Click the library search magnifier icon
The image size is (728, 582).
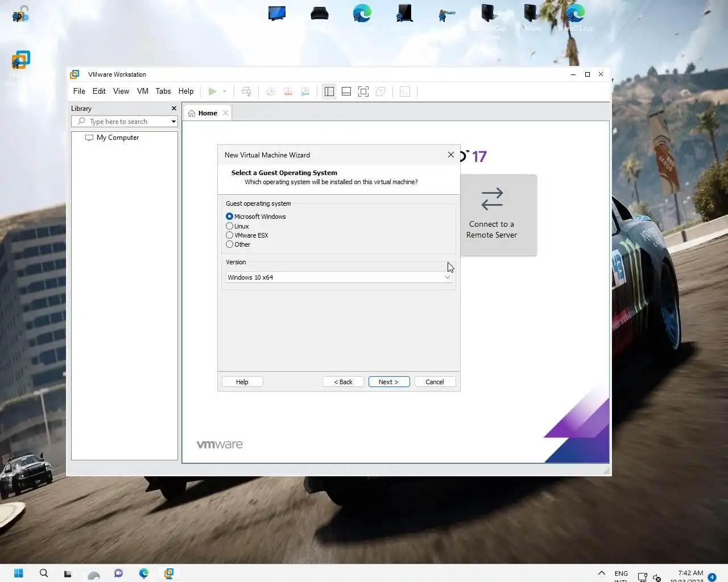(81, 122)
